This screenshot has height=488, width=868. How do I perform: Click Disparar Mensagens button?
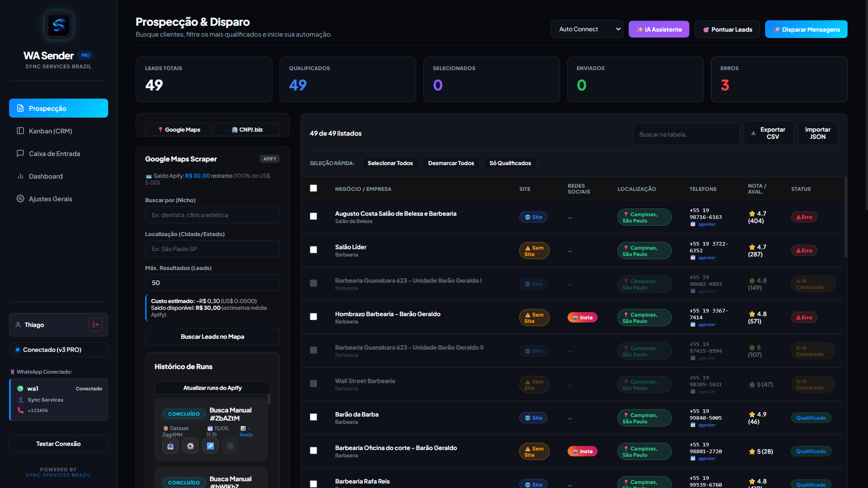806,29
